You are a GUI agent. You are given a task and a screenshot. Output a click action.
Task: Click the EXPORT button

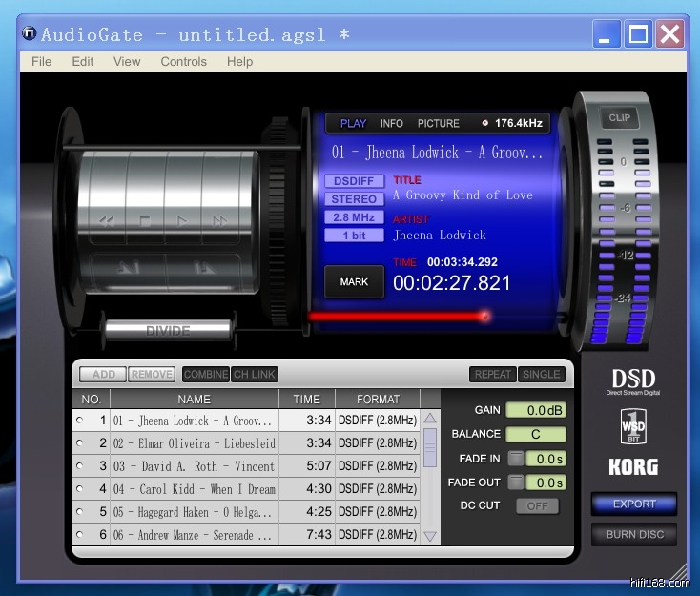pyautogui.click(x=633, y=504)
